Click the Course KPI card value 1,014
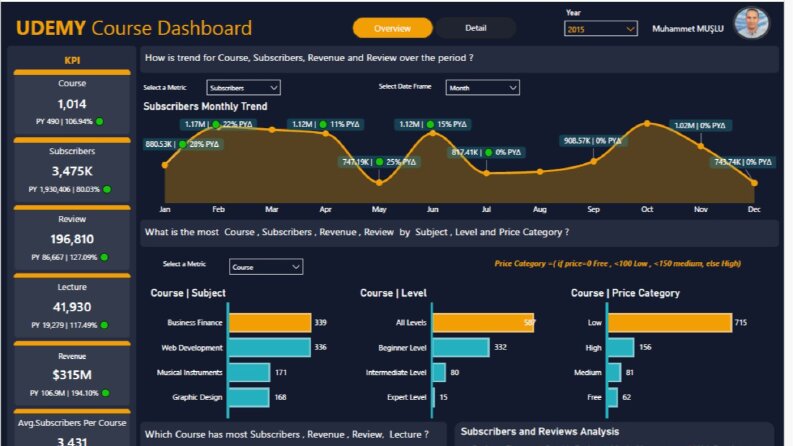Screen dimensions: 793x446 pos(72,104)
